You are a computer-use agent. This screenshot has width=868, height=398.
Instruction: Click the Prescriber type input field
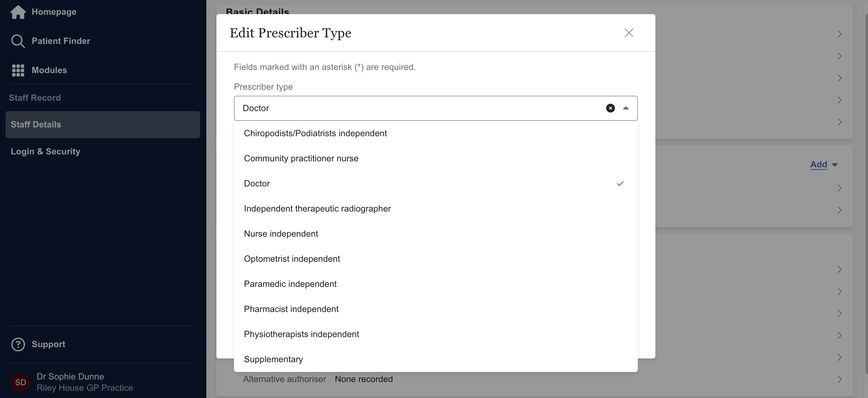(418, 108)
